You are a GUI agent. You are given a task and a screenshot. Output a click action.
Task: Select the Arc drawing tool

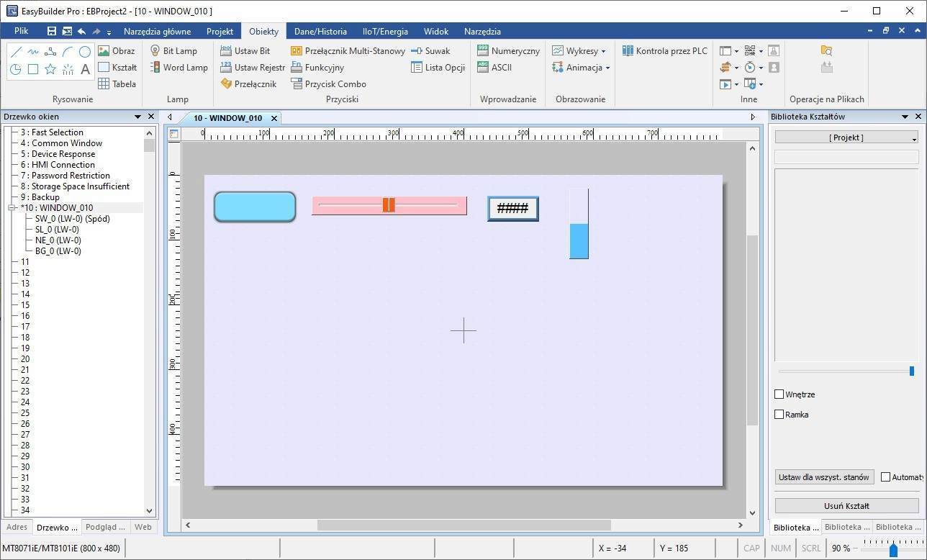68,52
